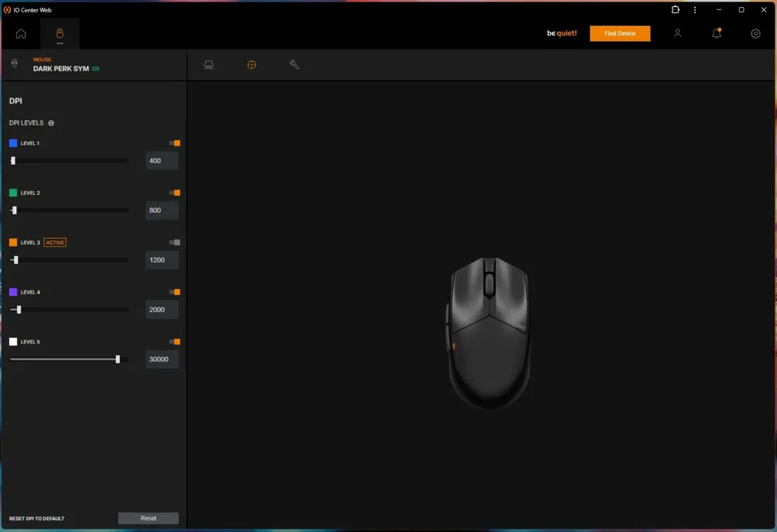Image resolution: width=777 pixels, height=532 pixels.
Task: Toggle Level 2 DPI switch
Action: click(x=174, y=193)
